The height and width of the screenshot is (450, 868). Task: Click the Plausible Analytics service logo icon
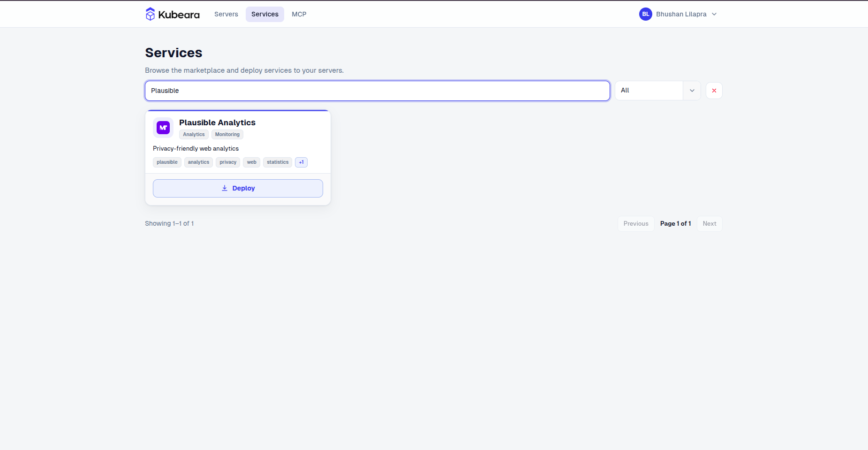pos(163,128)
